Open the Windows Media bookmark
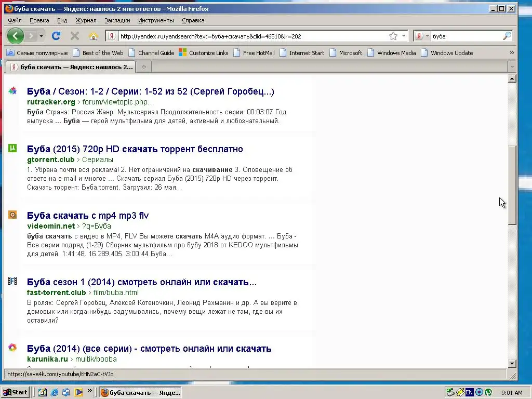Viewport: 532px width, 399px height. pos(392,53)
